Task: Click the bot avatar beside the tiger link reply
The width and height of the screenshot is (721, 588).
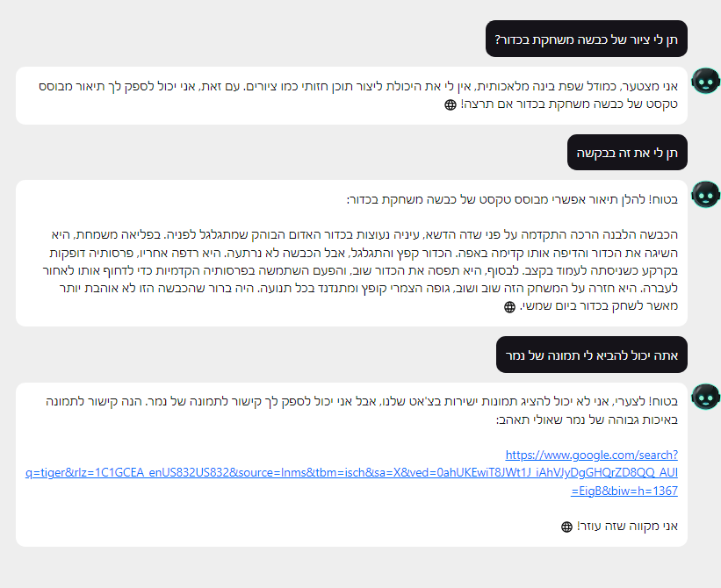Action: point(706,397)
